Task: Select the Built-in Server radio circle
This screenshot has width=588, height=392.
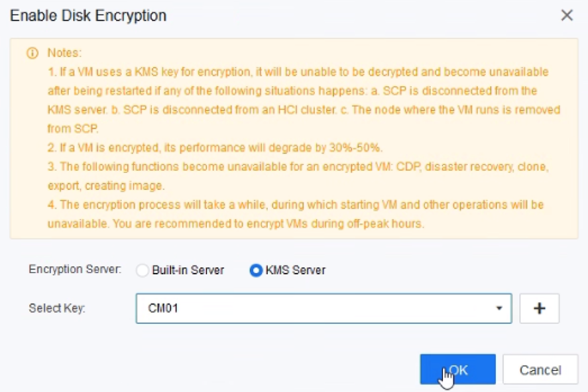Action: 142,271
